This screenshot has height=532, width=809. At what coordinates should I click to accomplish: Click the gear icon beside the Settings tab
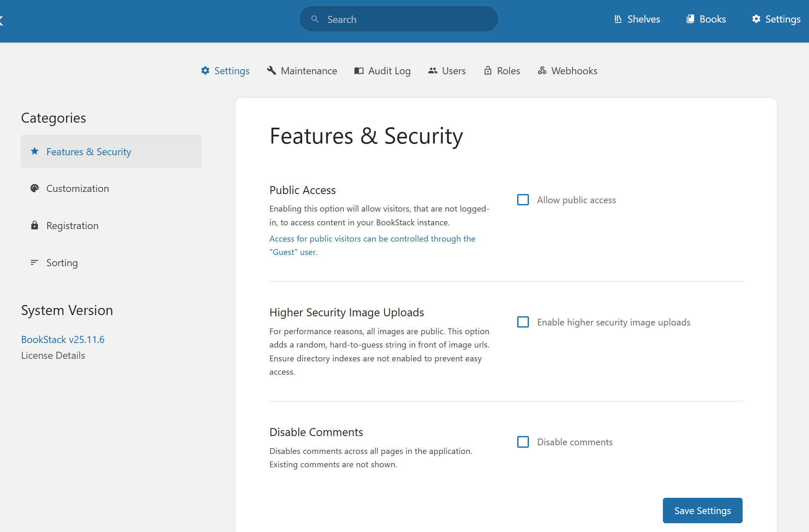[x=205, y=71]
